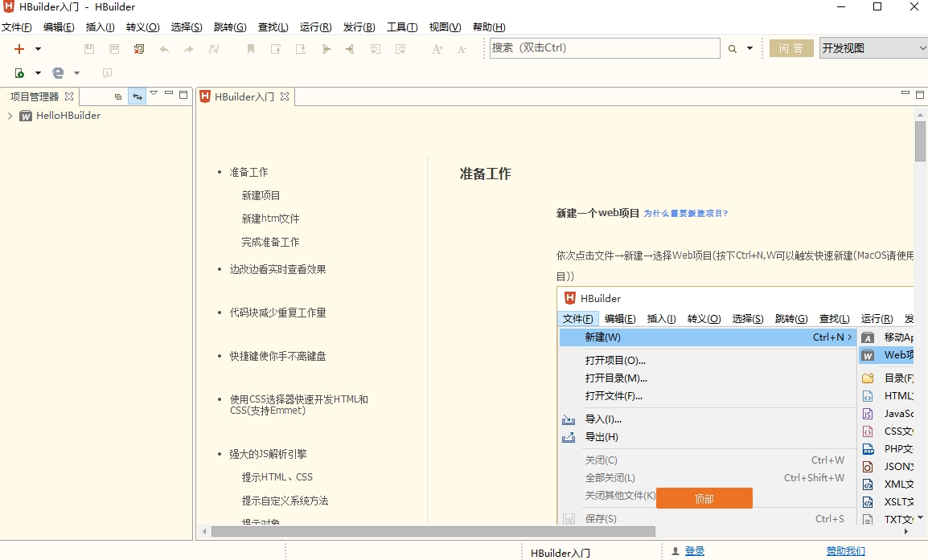
Task: Click the Close All files toolbar icon
Action: [x=139, y=49]
